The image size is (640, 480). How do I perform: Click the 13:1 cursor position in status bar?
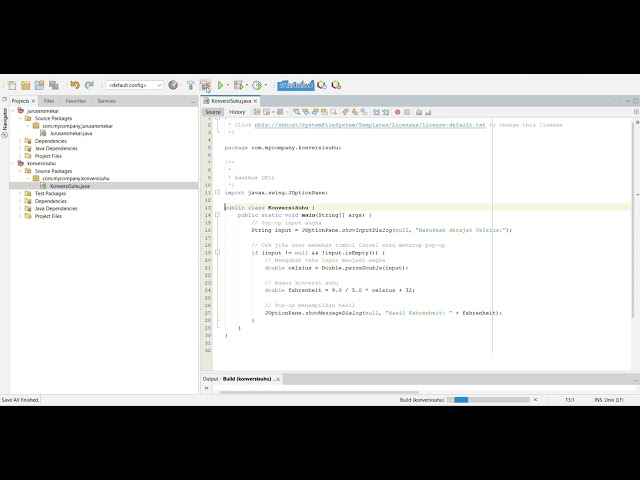(570, 400)
